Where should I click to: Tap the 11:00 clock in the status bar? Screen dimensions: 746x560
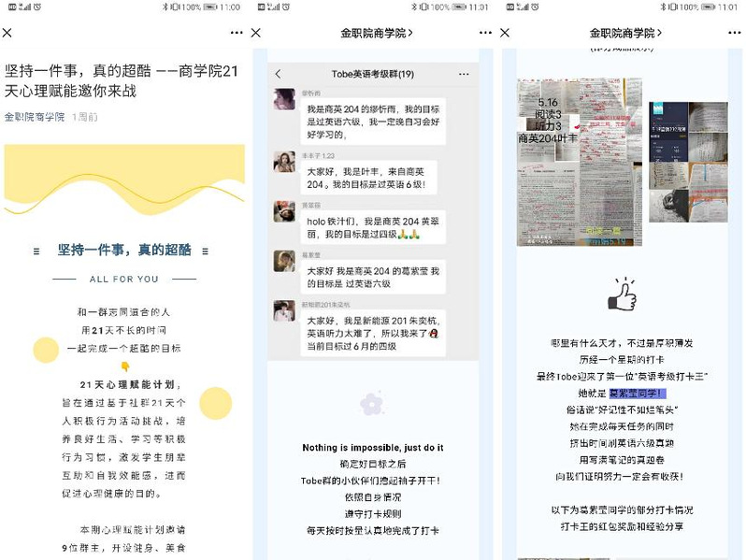(230, 7)
